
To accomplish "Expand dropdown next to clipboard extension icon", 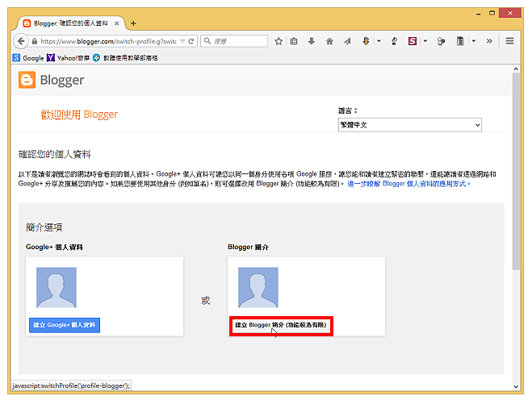I will click(474, 41).
